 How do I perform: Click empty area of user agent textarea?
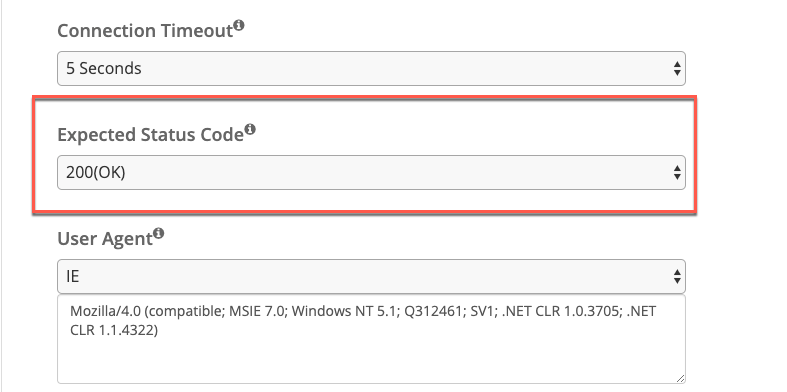coord(371,361)
